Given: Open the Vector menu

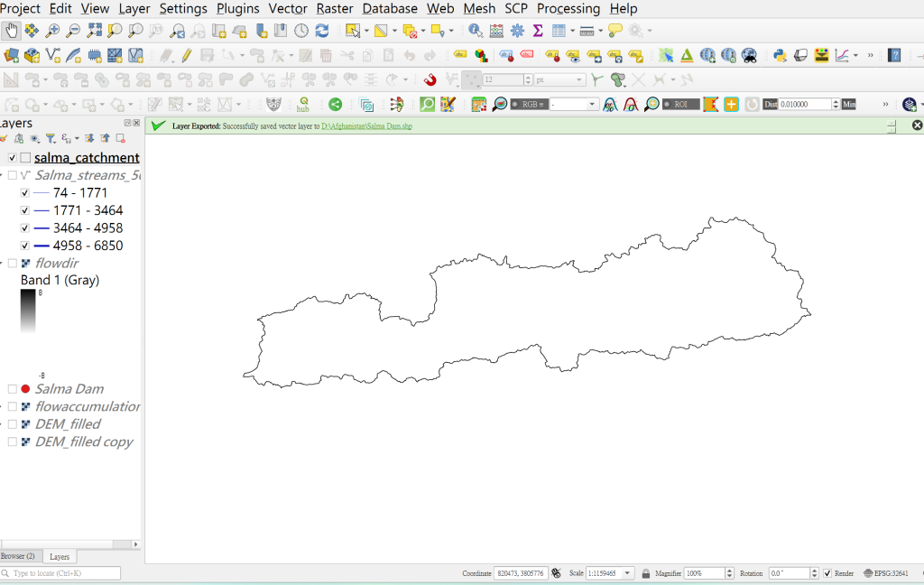Looking at the screenshot, I should coord(288,9).
